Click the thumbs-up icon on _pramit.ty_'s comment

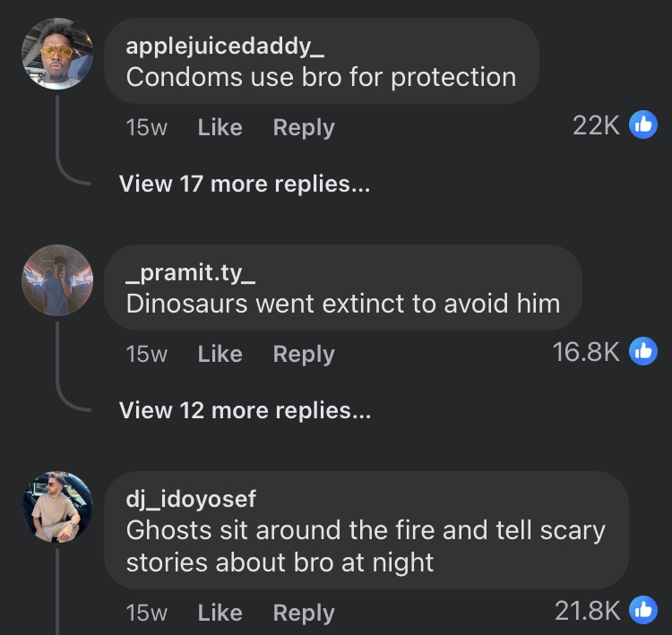[643, 351]
